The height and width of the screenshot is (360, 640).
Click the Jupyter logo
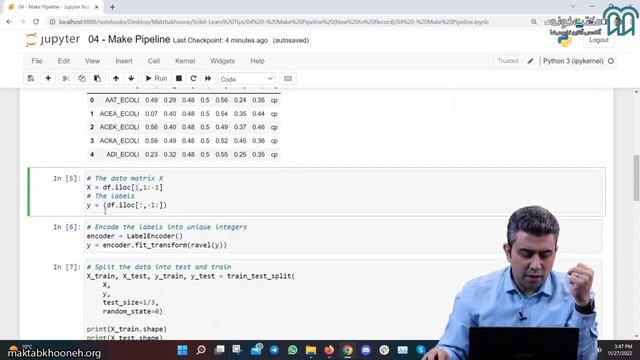[52, 40]
